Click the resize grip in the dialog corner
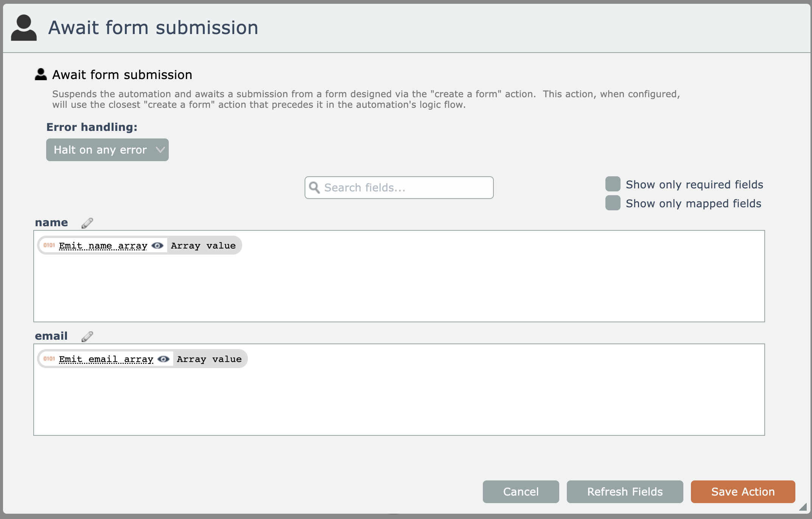 (803, 507)
